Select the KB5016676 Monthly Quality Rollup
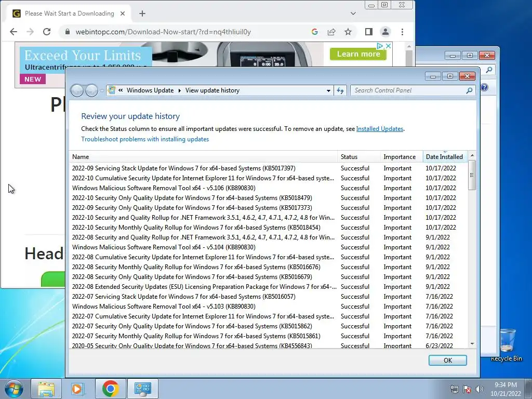532x399 pixels. point(268,267)
